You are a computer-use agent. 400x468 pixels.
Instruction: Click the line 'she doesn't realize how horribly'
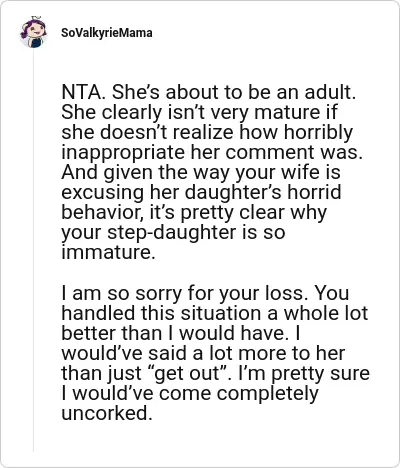(x=207, y=132)
